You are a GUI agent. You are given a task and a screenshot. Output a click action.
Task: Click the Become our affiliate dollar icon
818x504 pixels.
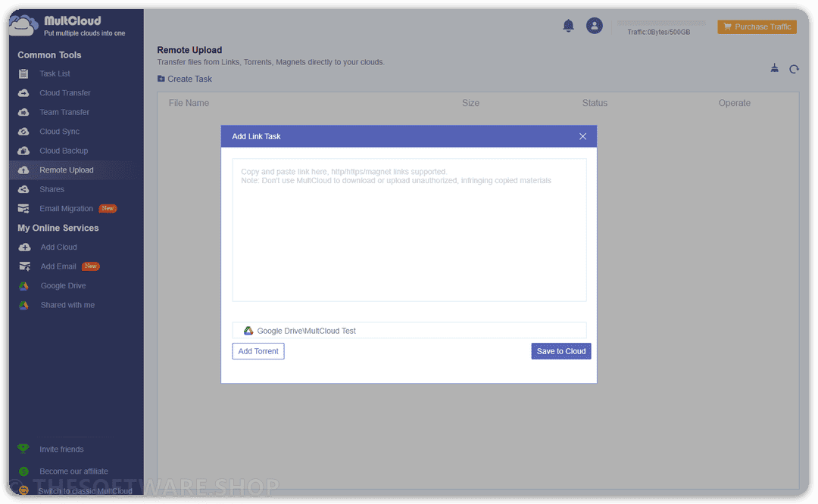tap(23, 471)
